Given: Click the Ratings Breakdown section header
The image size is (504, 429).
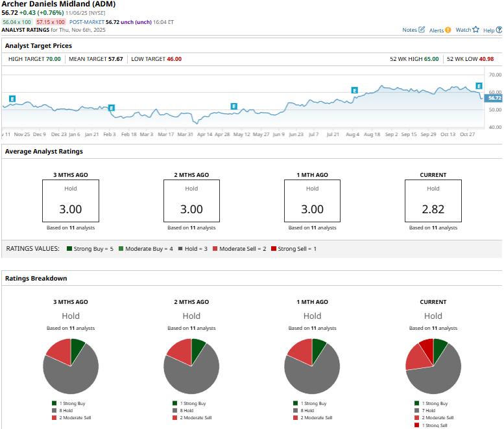Looking at the screenshot, I should click(x=36, y=278).
